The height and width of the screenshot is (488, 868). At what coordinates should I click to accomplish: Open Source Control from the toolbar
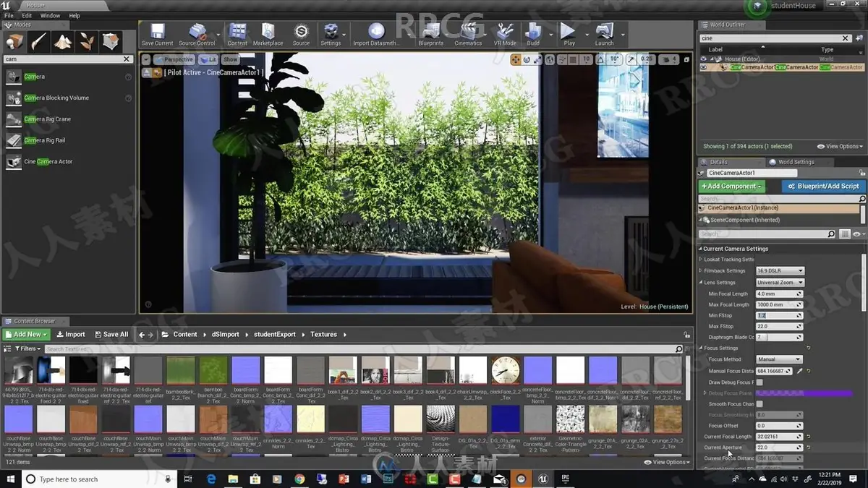click(x=197, y=34)
